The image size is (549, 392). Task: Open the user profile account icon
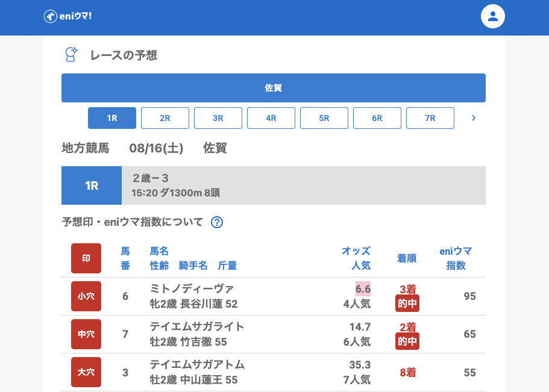click(492, 16)
